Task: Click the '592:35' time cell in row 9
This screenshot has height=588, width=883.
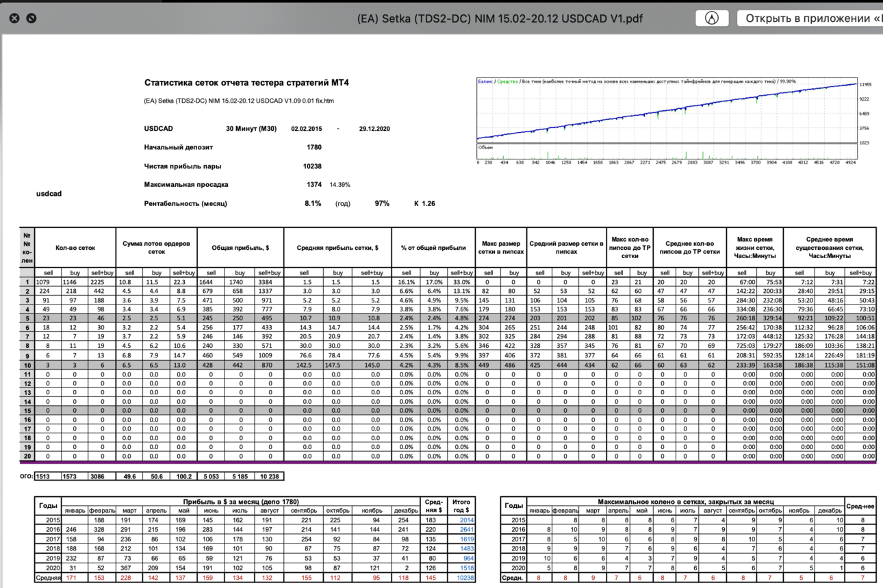Action: pos(770,356)
